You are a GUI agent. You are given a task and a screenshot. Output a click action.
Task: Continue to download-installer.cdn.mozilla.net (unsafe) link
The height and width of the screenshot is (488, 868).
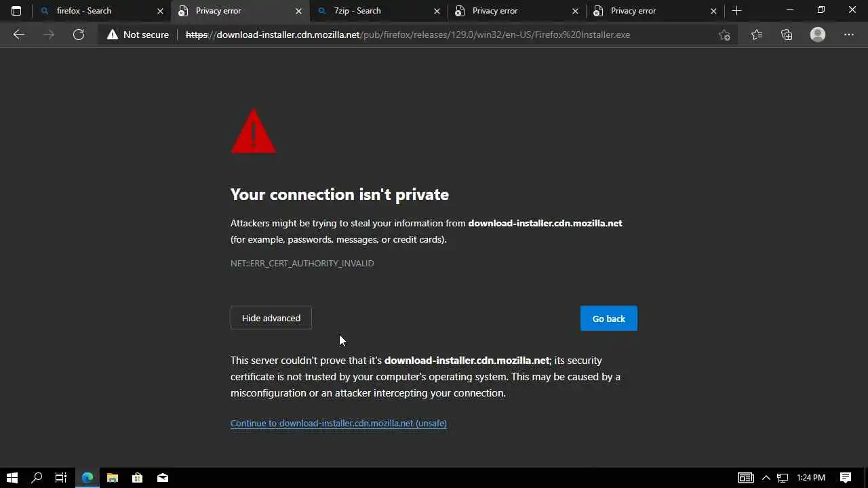[338, 423]
